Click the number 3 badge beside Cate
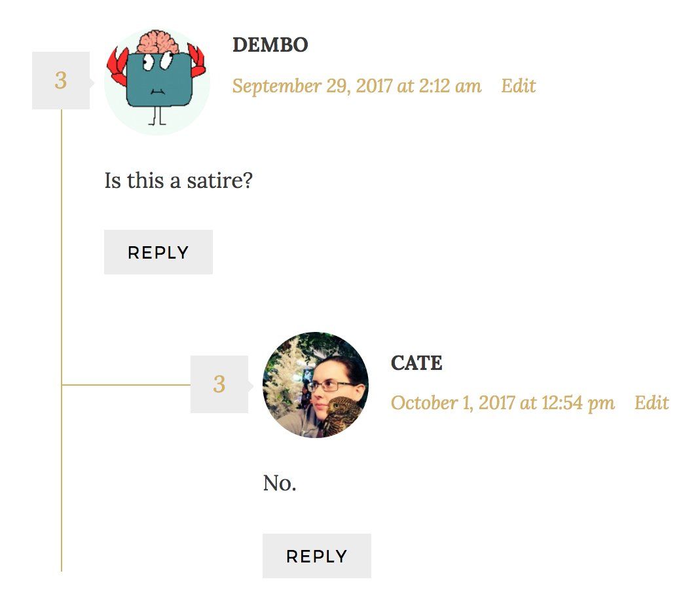The width and height of the screenshot is (700, 605). click(x=219, y=384)
